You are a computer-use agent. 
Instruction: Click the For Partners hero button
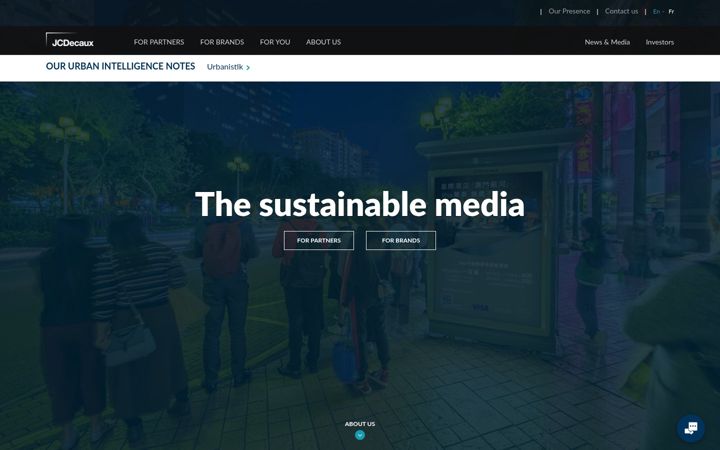pyautogui.click(x=319, y=240)
